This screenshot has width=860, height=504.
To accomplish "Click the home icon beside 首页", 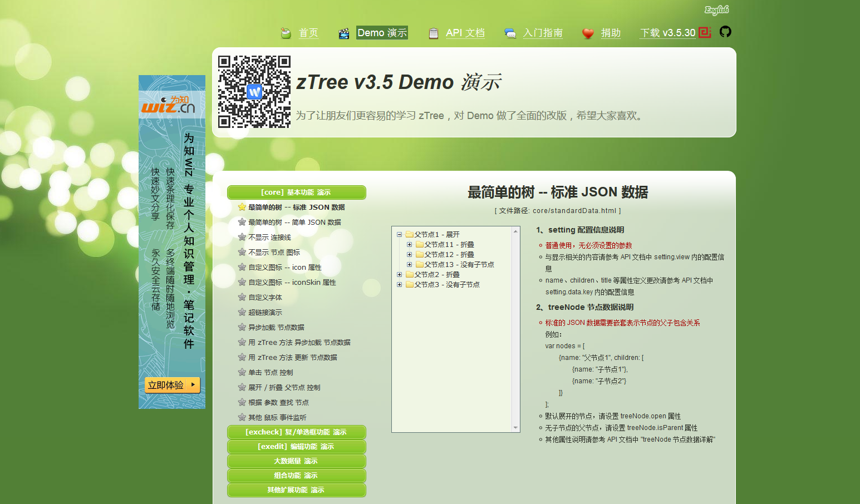I will pyautogui.click(x=286, y=33).
